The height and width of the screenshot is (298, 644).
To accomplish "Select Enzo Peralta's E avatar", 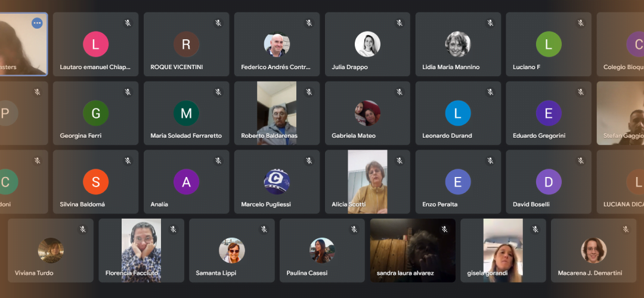I will (458, 181).
